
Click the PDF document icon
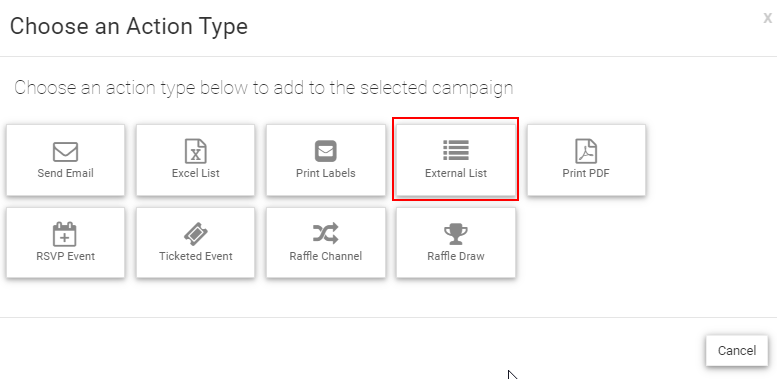[586, 151]
